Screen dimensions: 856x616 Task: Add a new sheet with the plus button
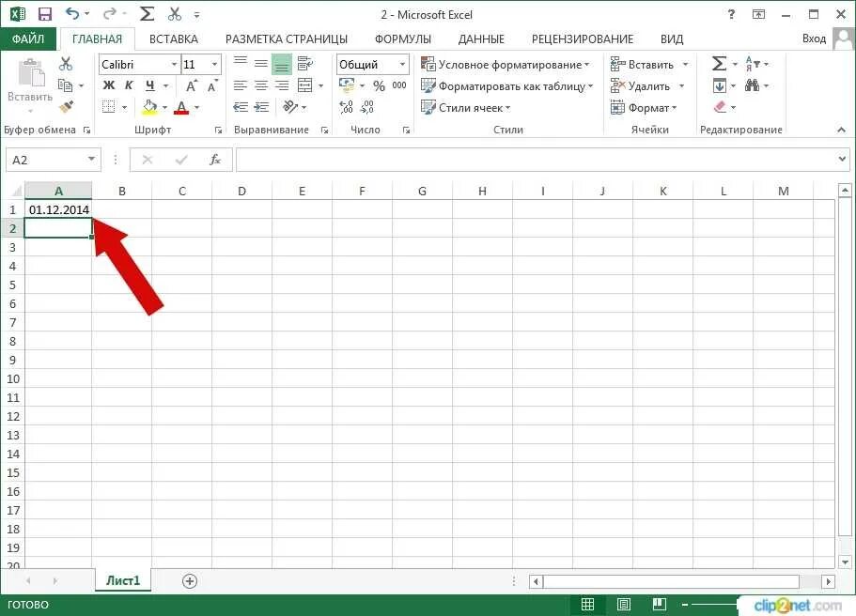click(x=190, y=581)
